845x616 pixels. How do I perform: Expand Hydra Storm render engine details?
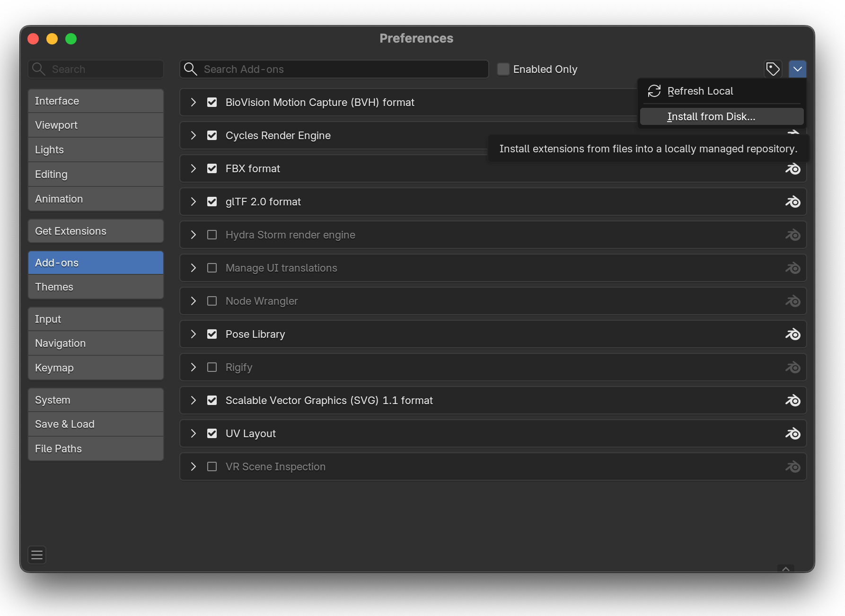[193, 235]
